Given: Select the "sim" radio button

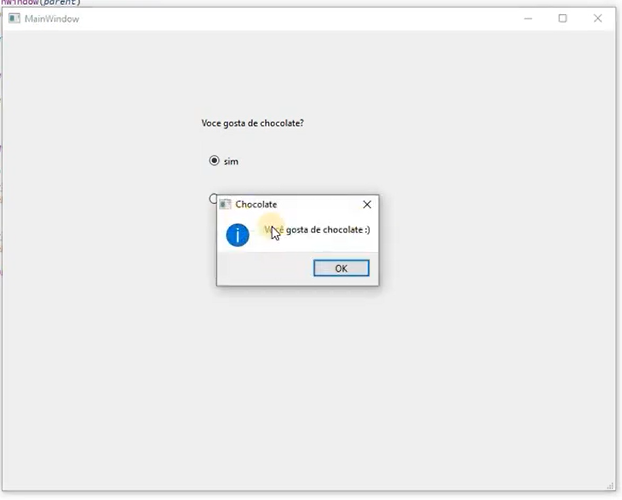Looking at the screenshot, I should (214, 161).
